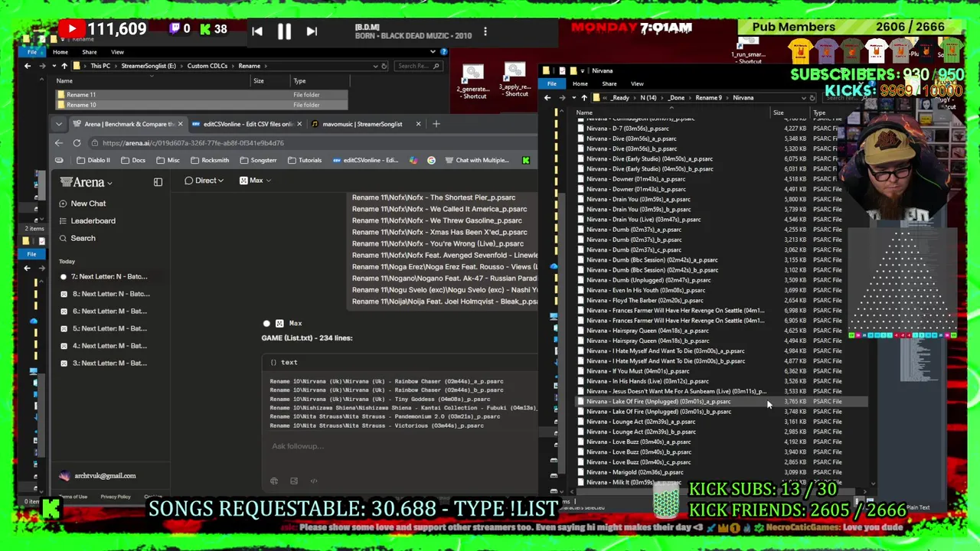Viewport: 980px width, 551px height.
Task: Open the Arena Leaderboard
Action: 87,221
